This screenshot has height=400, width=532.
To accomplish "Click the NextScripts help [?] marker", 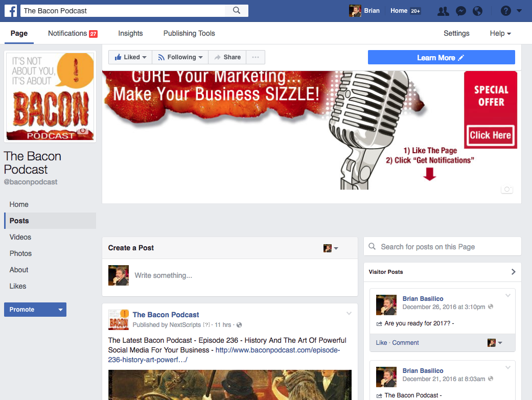I will click(x=206, y=325).
